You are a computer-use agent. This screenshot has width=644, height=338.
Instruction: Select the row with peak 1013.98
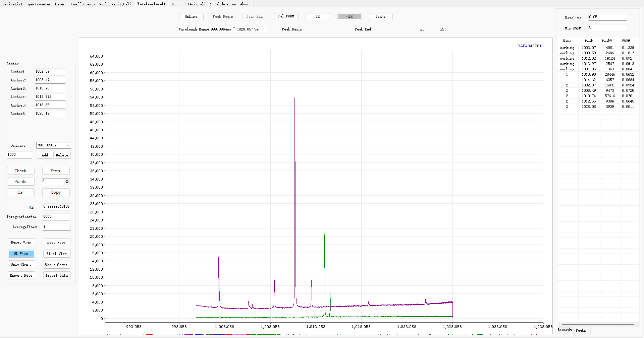point(598,74)
